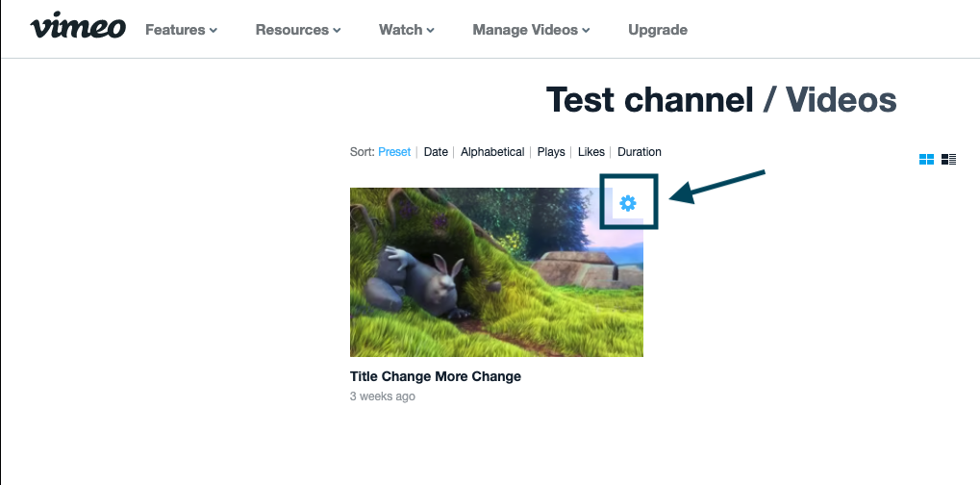This screenshot has height=485, width=980.
Task: Open the Title Change More Change video title
Action: (436, 376)
